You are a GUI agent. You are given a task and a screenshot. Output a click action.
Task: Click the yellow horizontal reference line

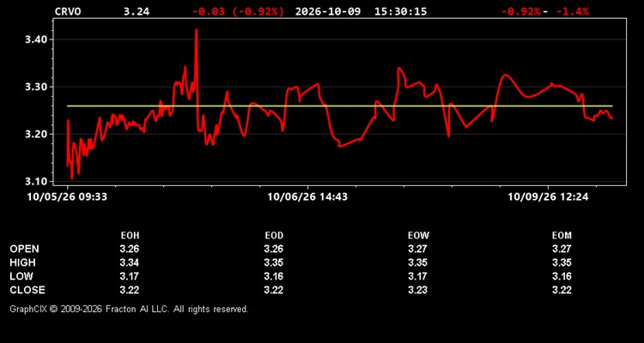340,105
